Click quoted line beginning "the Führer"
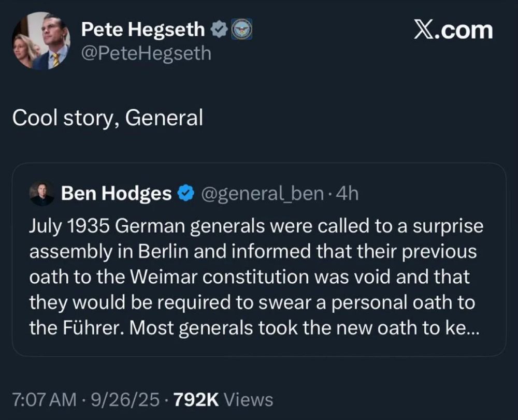The image size is (518, 420). (x=249, y=329)
